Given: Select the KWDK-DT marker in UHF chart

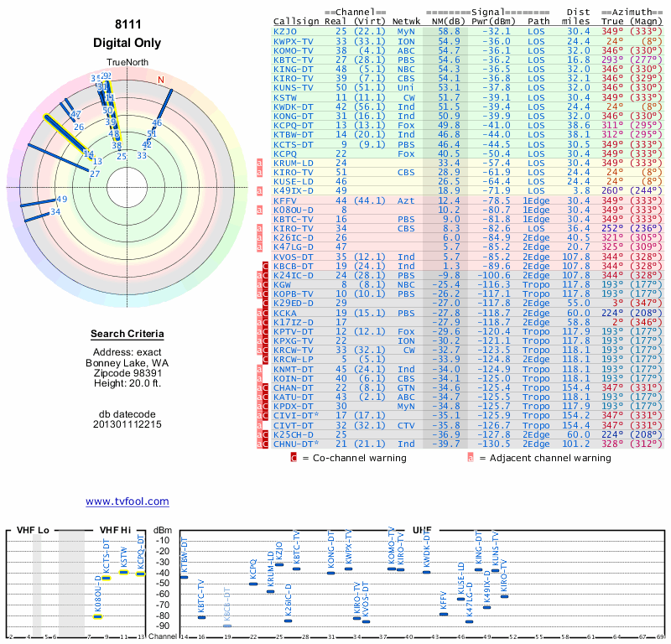Looking at the screenshot, I should pyautogui.click(x=426, y=572).
